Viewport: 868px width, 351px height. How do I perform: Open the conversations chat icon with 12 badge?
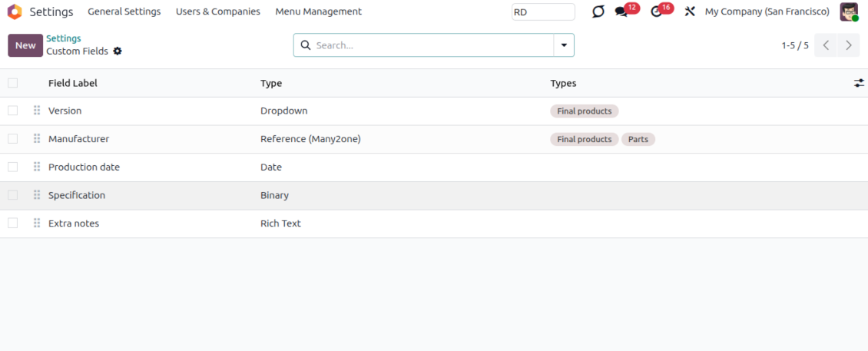click(621, 12)
